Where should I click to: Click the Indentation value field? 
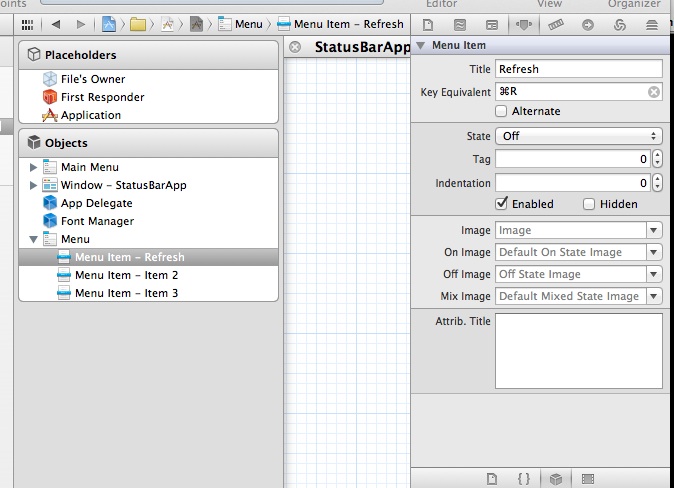573,183
